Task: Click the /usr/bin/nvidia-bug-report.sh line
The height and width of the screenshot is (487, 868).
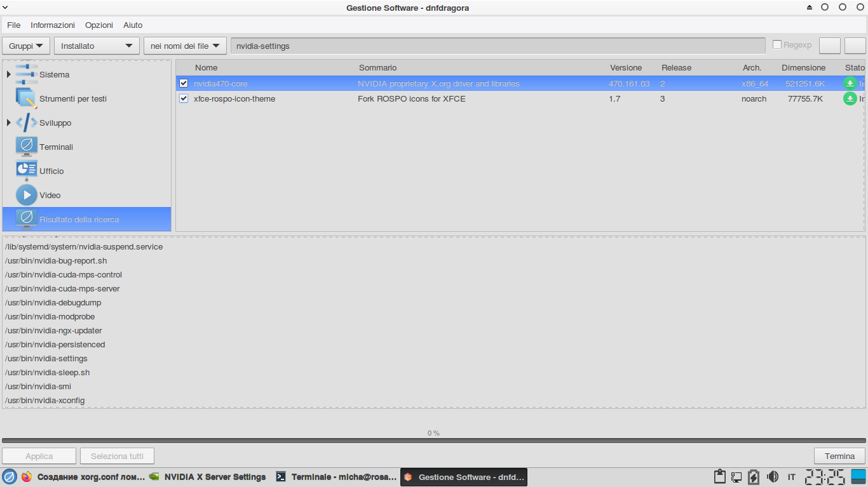Action: pos(56,260)
